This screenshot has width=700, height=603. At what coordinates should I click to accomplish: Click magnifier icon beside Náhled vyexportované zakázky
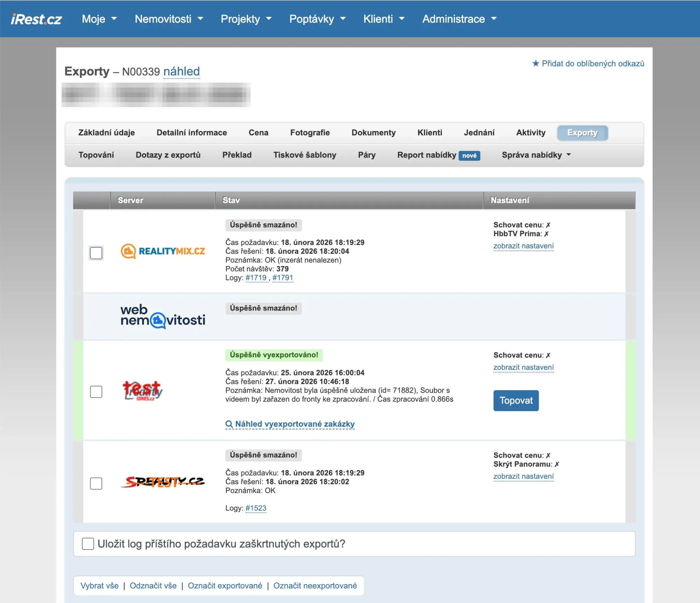point(229,424)
